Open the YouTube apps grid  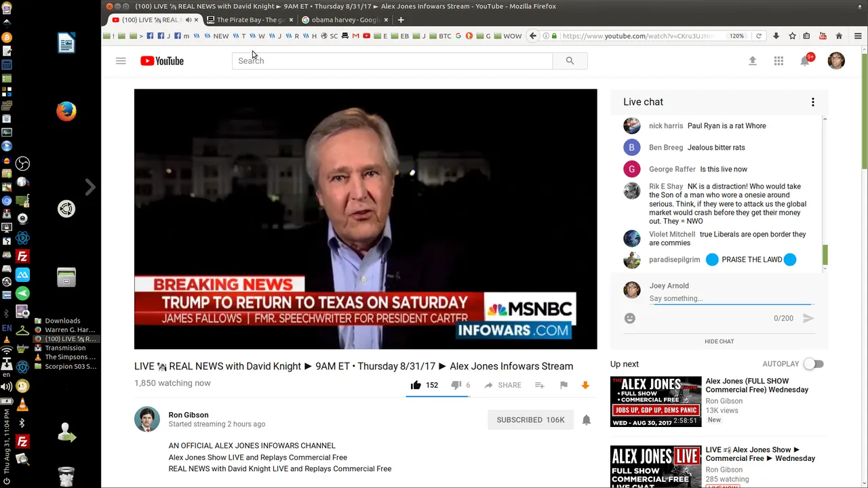pos(778,61)
